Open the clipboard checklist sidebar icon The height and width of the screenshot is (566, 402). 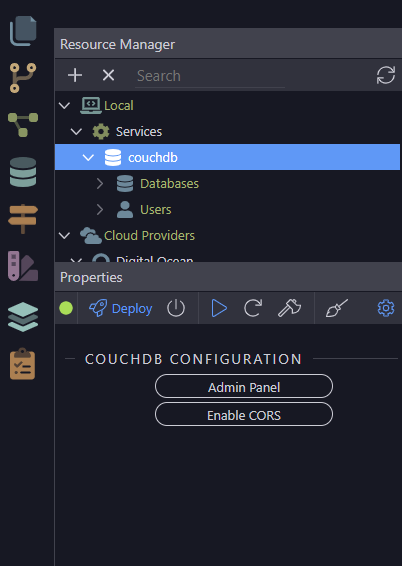click(23, 364)
